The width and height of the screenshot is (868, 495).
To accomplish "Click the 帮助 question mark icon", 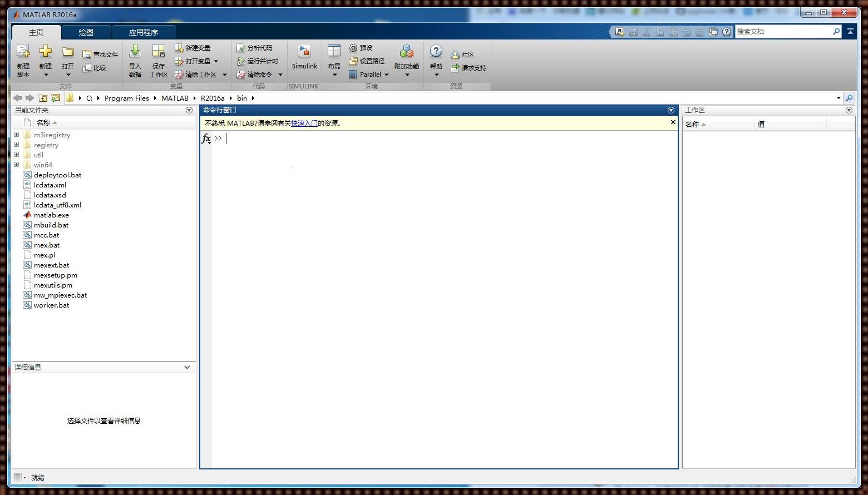I will pyautogui.click(x=436, y=52).
